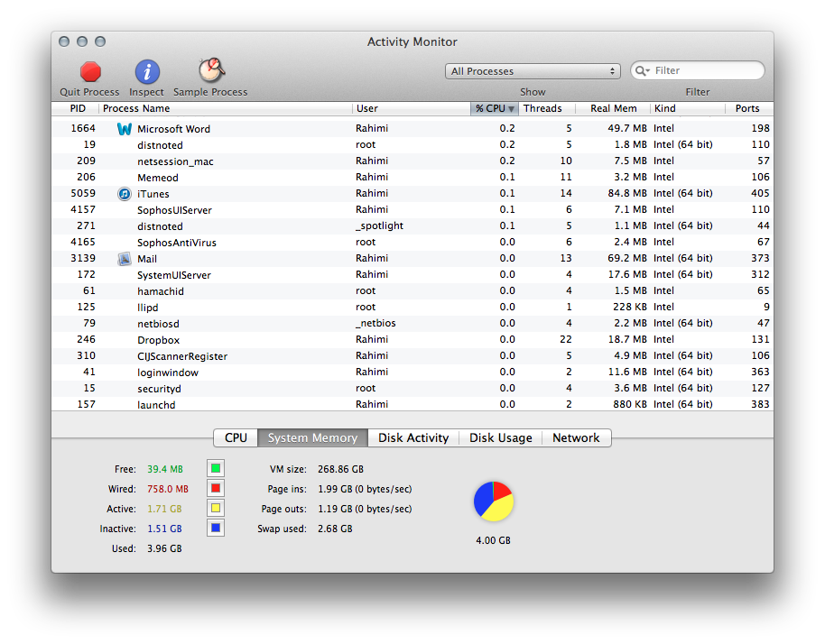The width and height of the screenshot is (825, 644).
Task: Select the llipd process row
Action: tap(412, 308)
